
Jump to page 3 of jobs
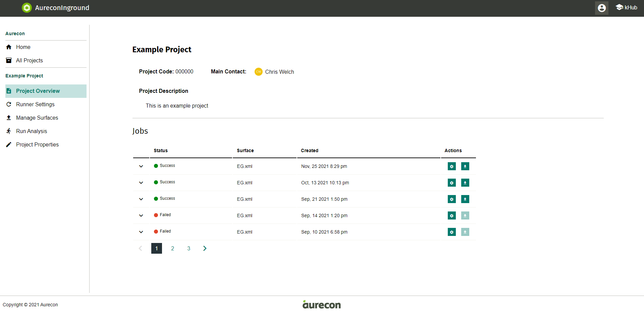(189, 248)
